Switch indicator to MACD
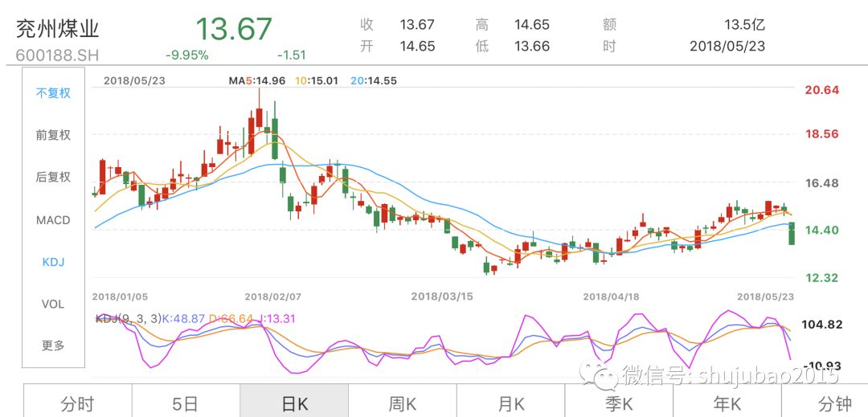868x417 pixels. 53,220
